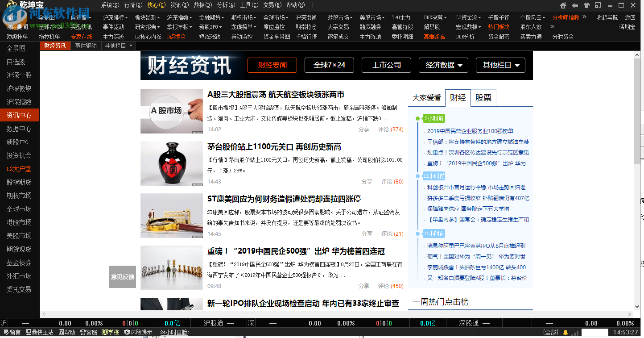This screenshot has width=644, height=338.
Task: Click the chess pieces article thumbnail
Action: (172, 268)
